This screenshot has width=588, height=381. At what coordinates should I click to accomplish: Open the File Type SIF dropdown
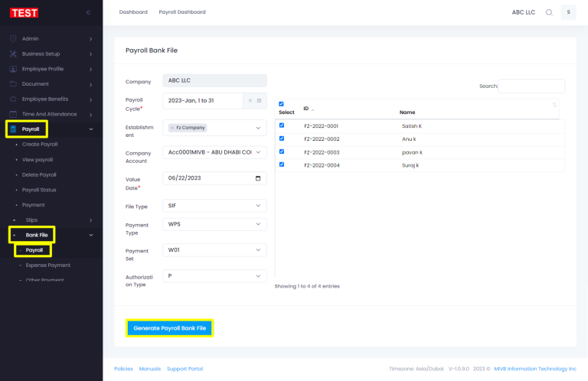click(214, 206)
